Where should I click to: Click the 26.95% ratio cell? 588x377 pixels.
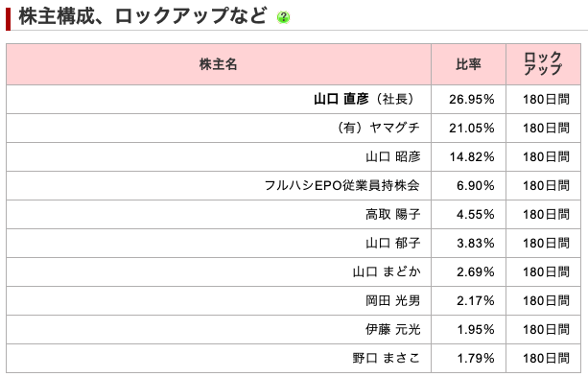[x=468, y=99]
